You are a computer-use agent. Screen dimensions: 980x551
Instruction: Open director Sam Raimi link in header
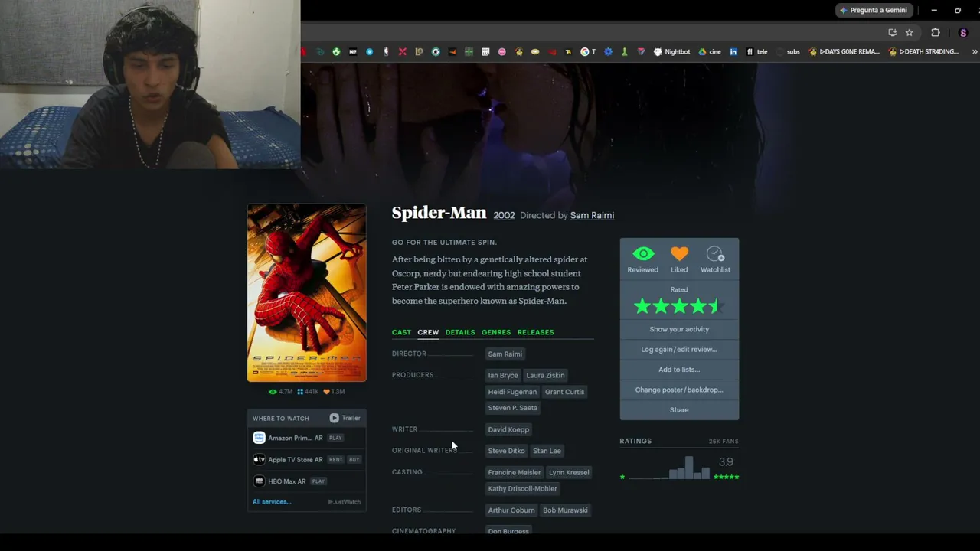click(592, 215)
